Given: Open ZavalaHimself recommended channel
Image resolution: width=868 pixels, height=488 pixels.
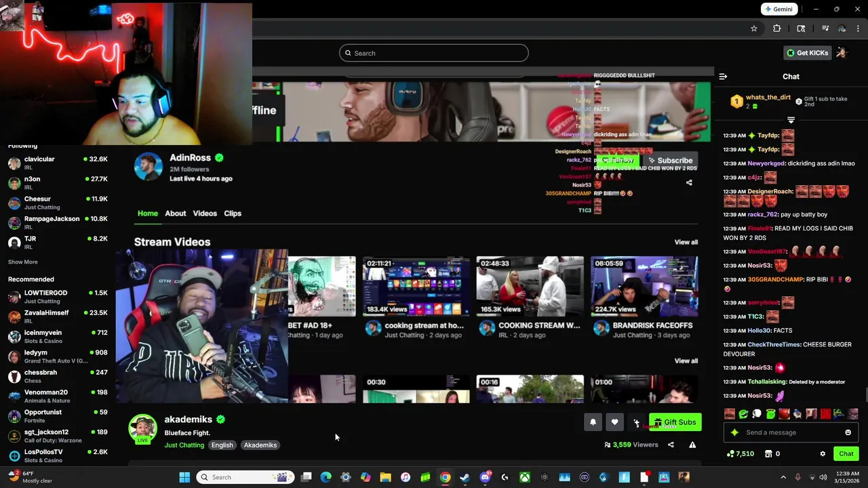Looking at the screenshot, I should 58,317.
